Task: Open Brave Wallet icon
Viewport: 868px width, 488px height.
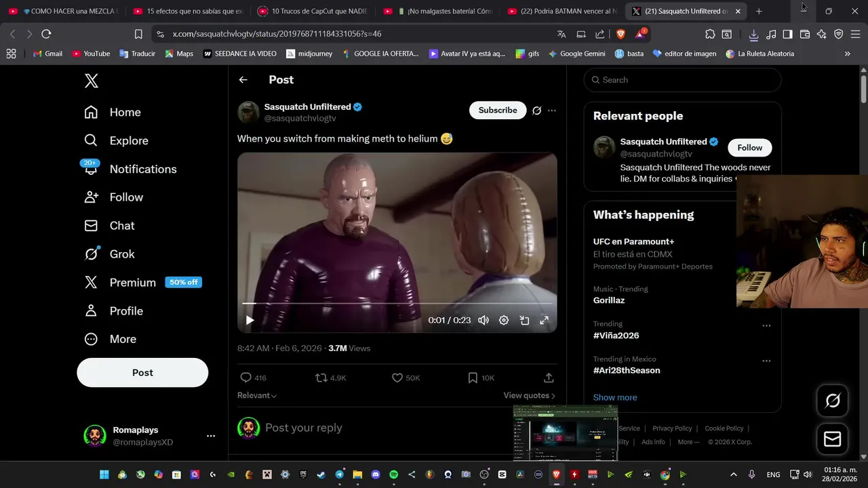Action: tap(805, 34)
